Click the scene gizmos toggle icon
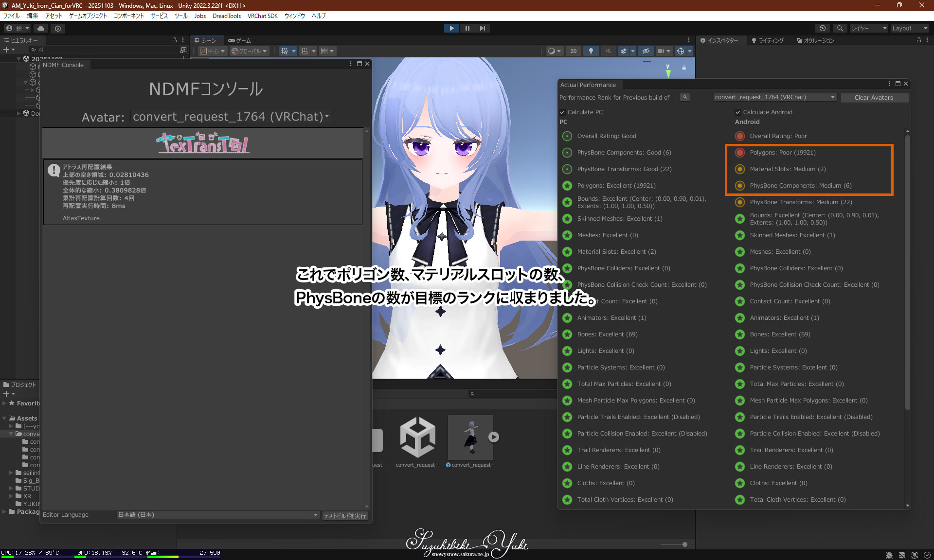 [681, 51]
